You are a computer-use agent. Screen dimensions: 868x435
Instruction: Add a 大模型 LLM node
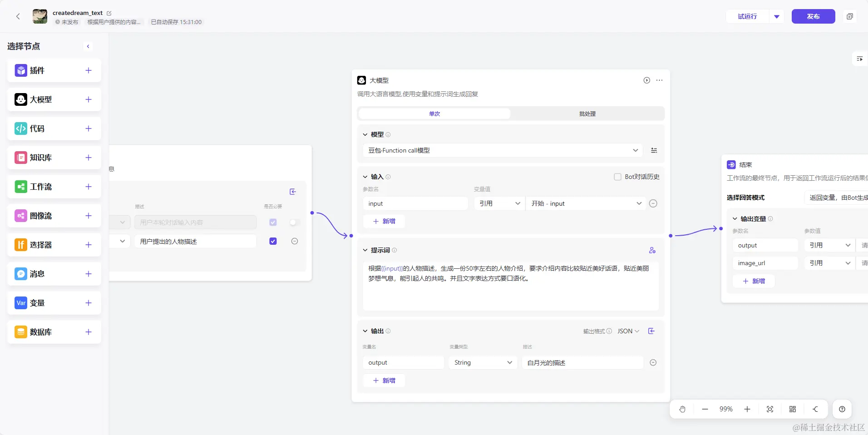click(89, 99)
